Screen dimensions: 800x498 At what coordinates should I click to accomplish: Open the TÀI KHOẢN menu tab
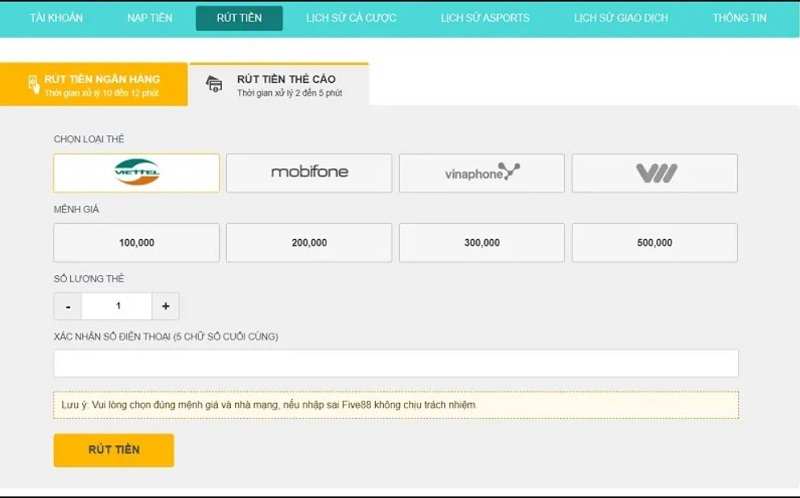(56, 18)
